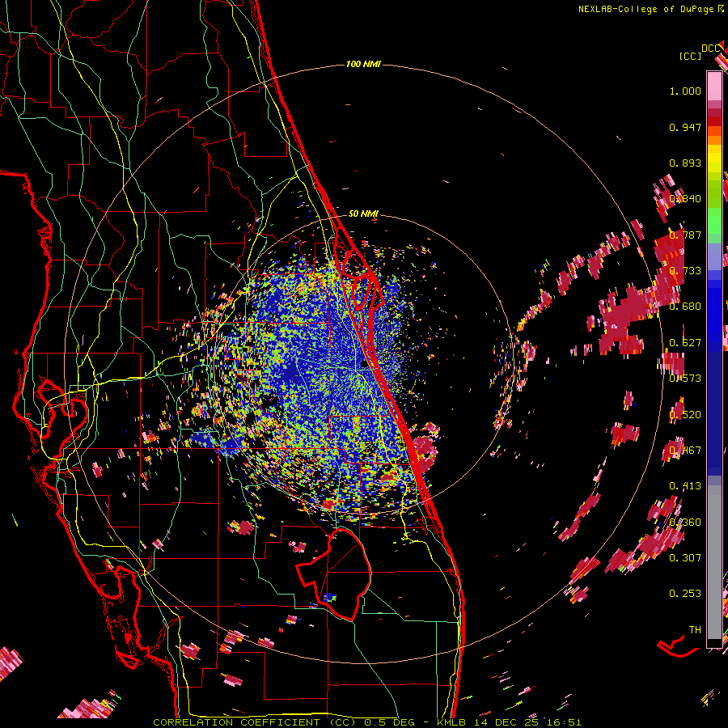
Task: Pick the gray segment of the color bar
Action: [x=714, y=562]
